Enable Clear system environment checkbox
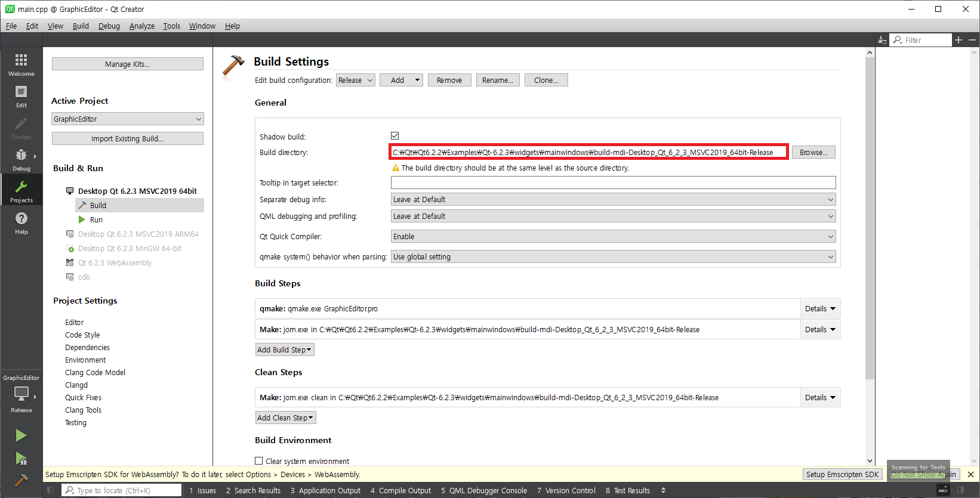 coord(259,460)
